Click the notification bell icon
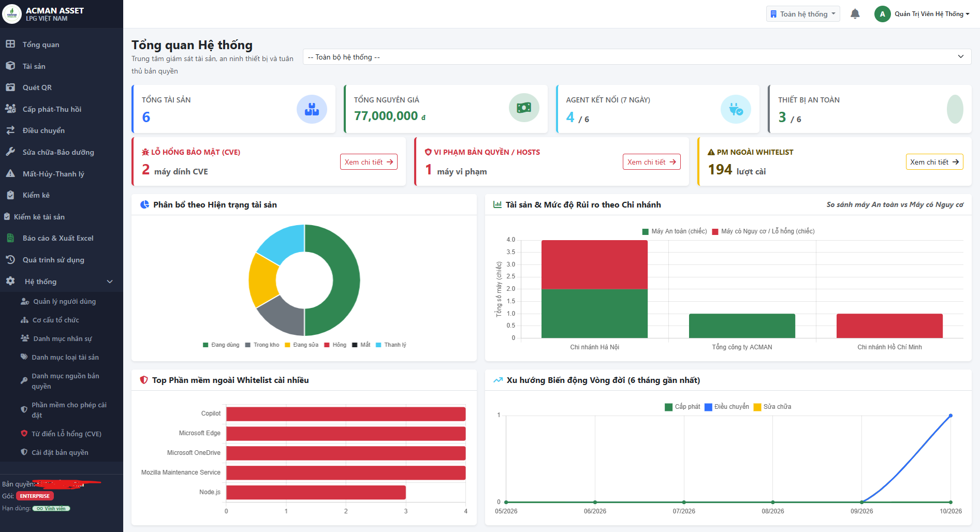This screenshot has height=532, width=980. tap(855, 14)
